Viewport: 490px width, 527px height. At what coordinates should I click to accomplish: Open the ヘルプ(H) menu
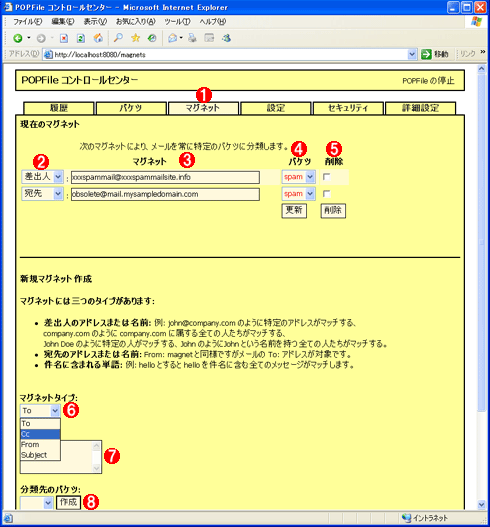213,22
